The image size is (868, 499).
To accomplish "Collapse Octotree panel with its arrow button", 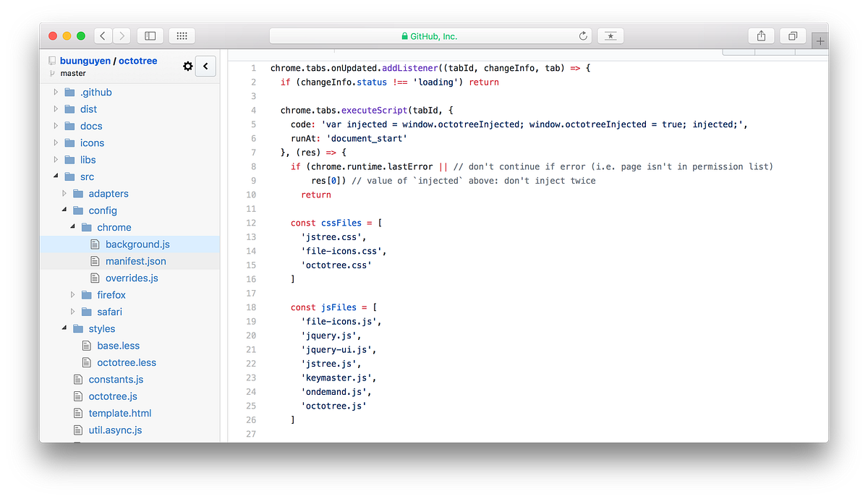I will (x=205, y=66).
